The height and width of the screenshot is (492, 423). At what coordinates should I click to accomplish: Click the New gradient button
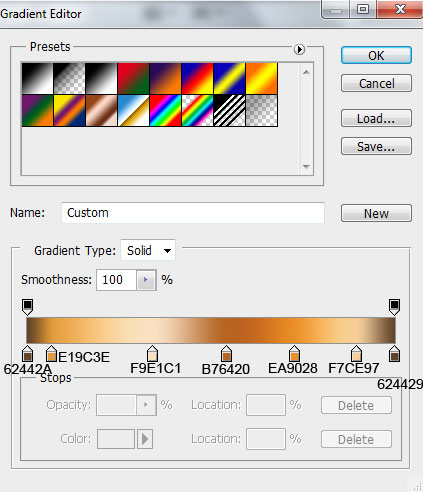click(x=376, y=213)
